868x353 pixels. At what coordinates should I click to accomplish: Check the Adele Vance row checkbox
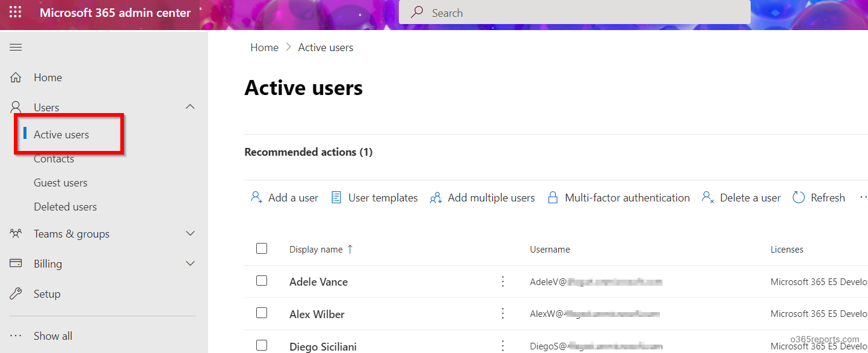click(x=262, y=280)
